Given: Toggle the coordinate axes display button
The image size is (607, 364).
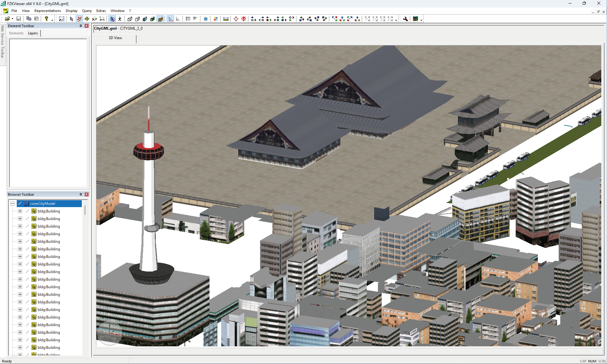Looking at the screenshot, I should pos(170,19).
